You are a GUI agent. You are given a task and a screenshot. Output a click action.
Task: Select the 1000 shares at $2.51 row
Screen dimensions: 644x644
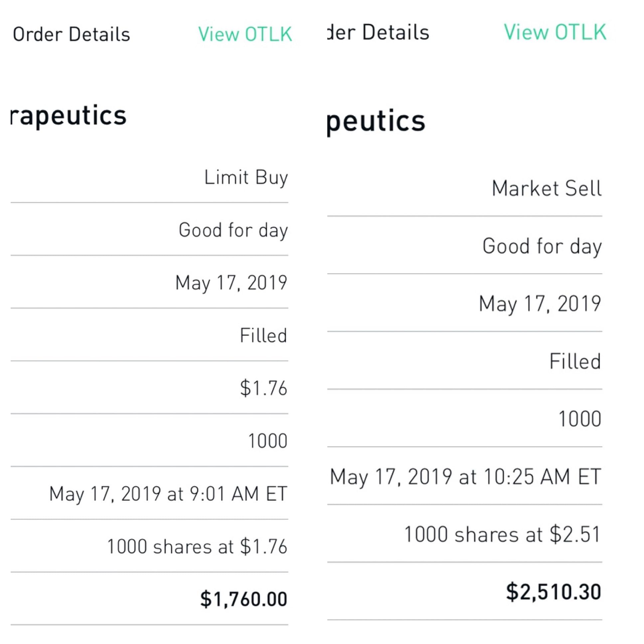pyautogui.click(x=502, y=534)
